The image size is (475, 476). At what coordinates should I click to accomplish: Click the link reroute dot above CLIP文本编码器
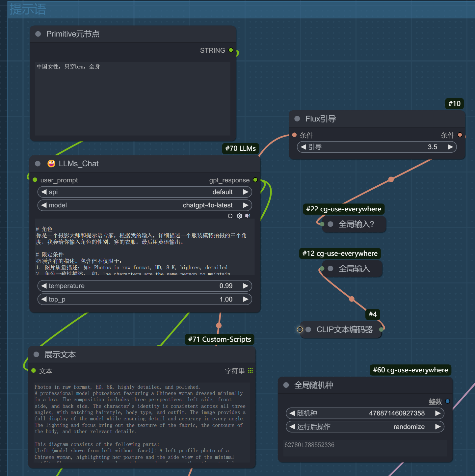tap(352, 299)
